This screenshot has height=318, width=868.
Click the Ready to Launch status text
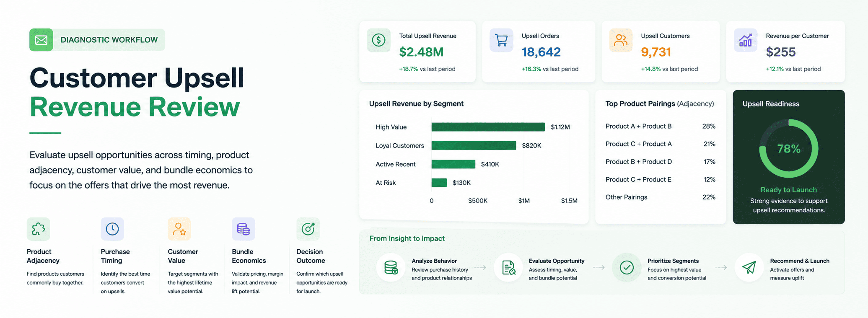click(789, 190)
